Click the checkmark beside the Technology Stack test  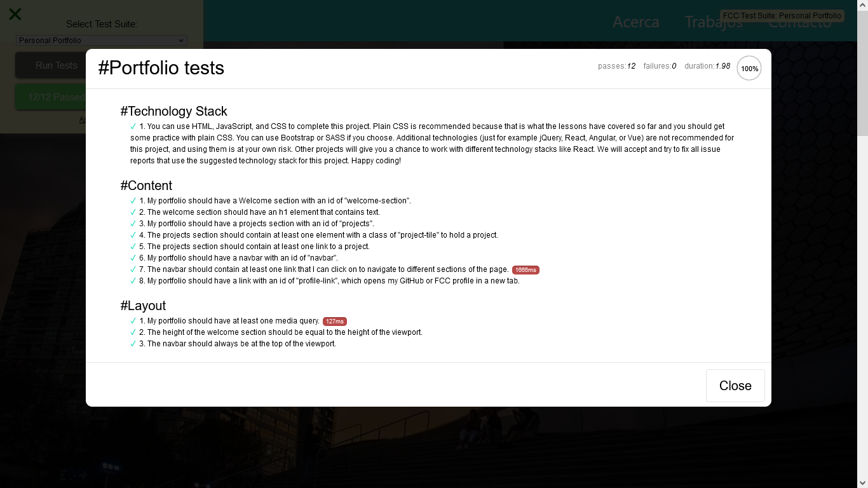[x=133, y=126]
